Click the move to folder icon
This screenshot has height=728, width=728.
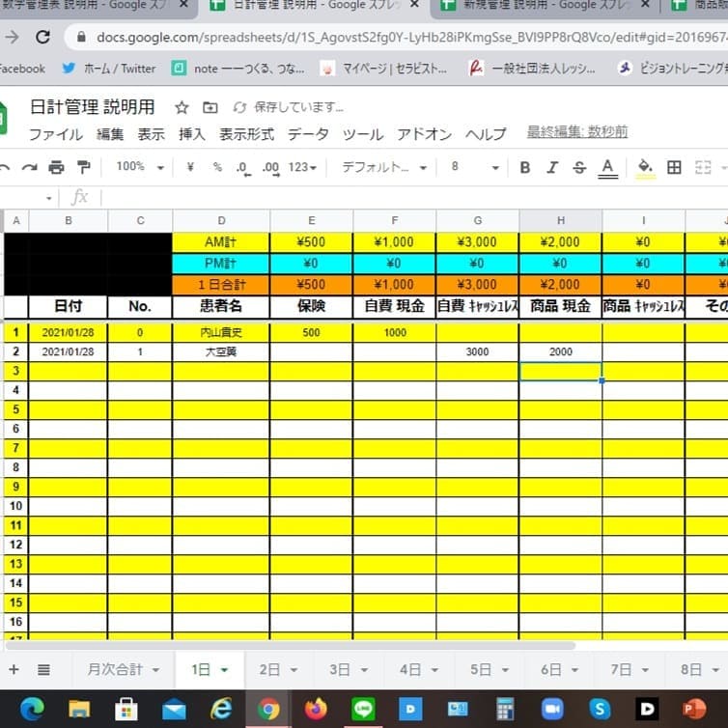(210, 108)
